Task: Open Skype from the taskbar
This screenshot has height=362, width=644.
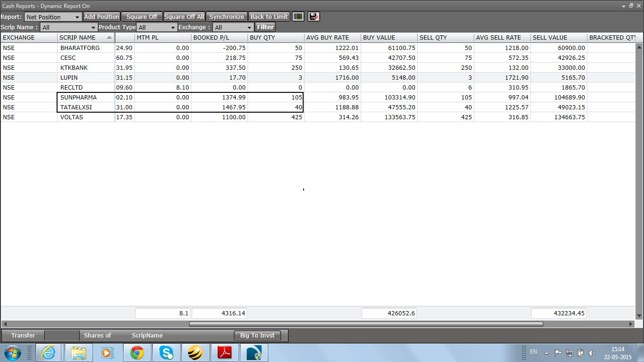Action: (166, 353)
